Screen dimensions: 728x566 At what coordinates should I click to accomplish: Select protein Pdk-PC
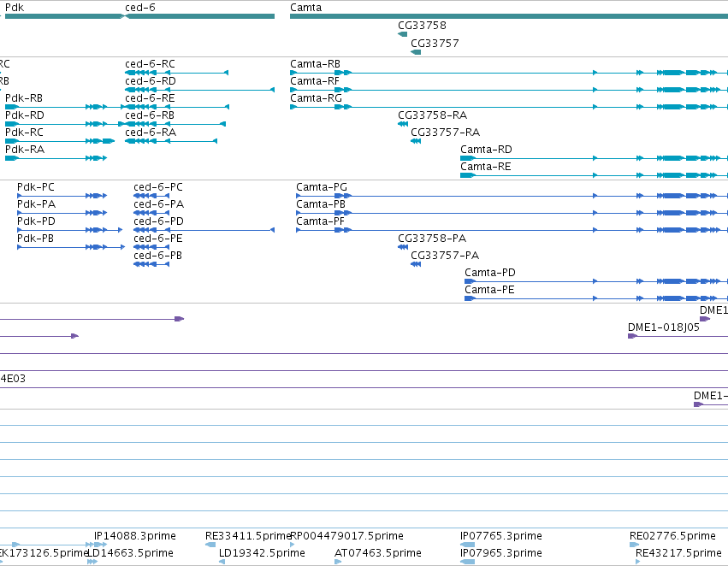click(x=62, y=196)
